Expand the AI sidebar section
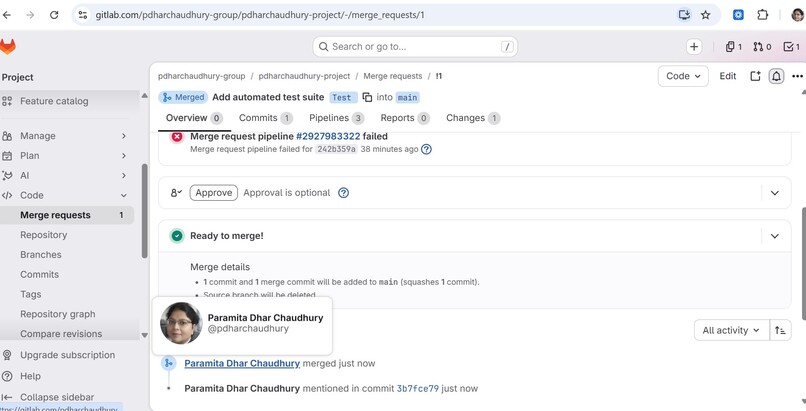This screenshot has width=806, height=411. [69, 176]
